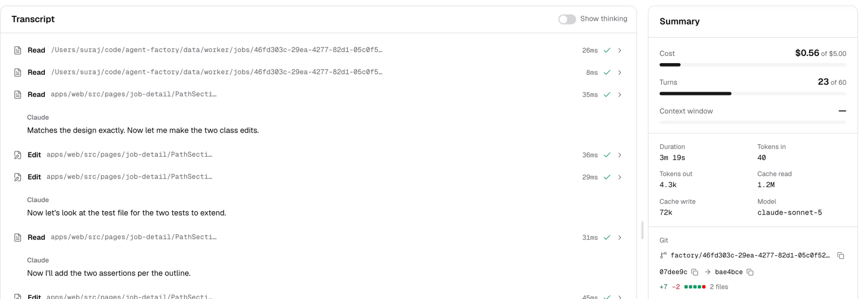Image resolution: width=868 pixels, height=299 pixels.
Task: Expand the 26ms Read entry chevron
Action: [620, 50]
